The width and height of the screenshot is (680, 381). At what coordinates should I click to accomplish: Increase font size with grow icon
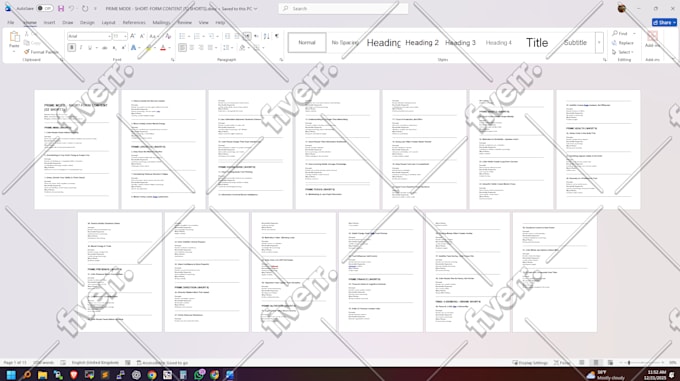coord(133,36)
